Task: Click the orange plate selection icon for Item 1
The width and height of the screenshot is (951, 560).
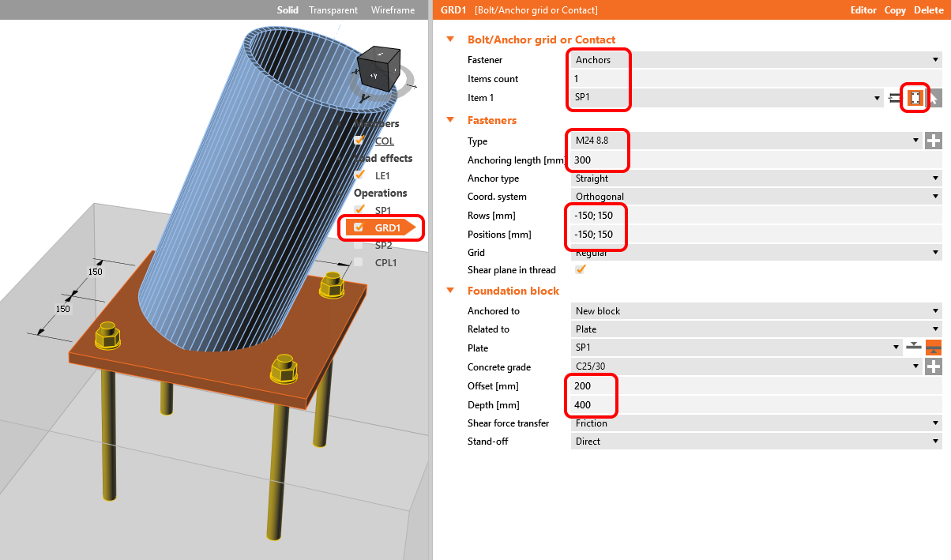Action: pos(915,98)
